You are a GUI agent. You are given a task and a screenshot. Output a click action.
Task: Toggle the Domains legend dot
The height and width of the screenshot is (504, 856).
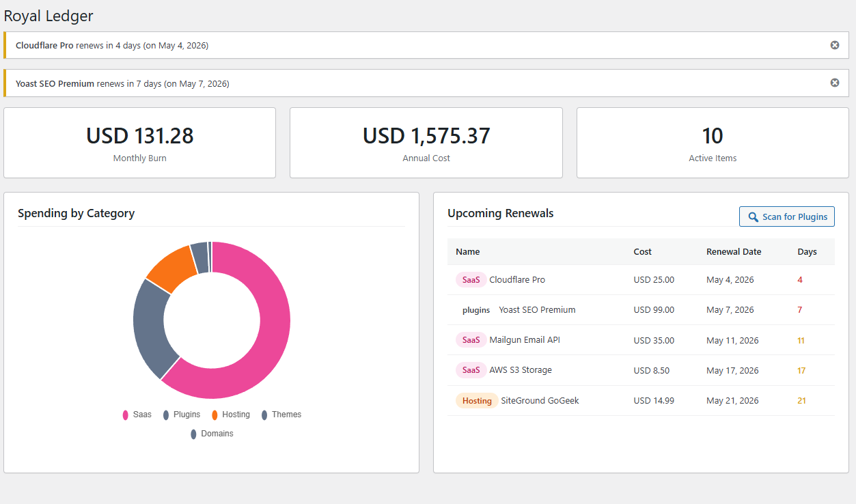(x=193, y=434)
